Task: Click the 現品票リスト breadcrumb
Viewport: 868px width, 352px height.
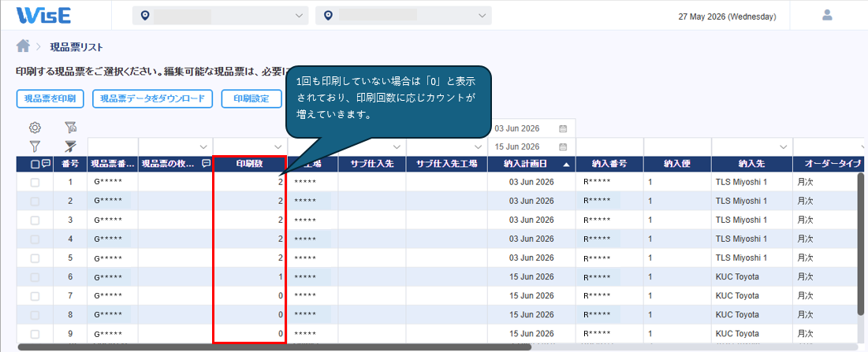Action: tap(76, 47)
